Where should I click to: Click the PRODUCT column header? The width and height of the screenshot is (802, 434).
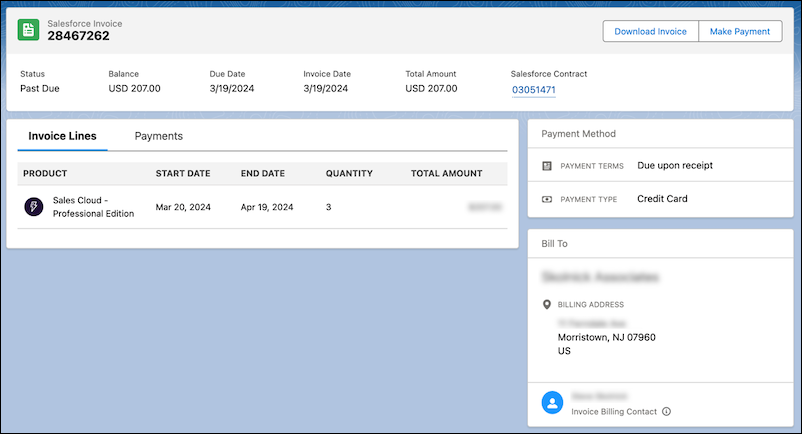point(45,173)
